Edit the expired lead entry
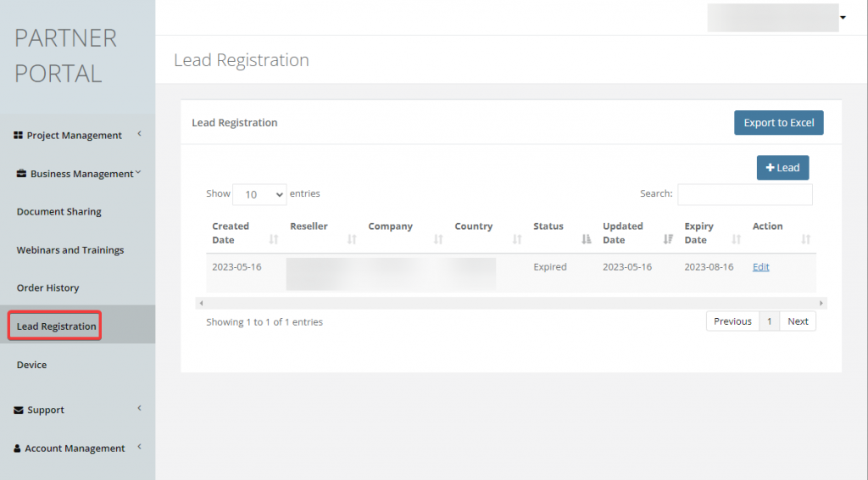This screenshot has width=868, height=480. coord(760,267)
